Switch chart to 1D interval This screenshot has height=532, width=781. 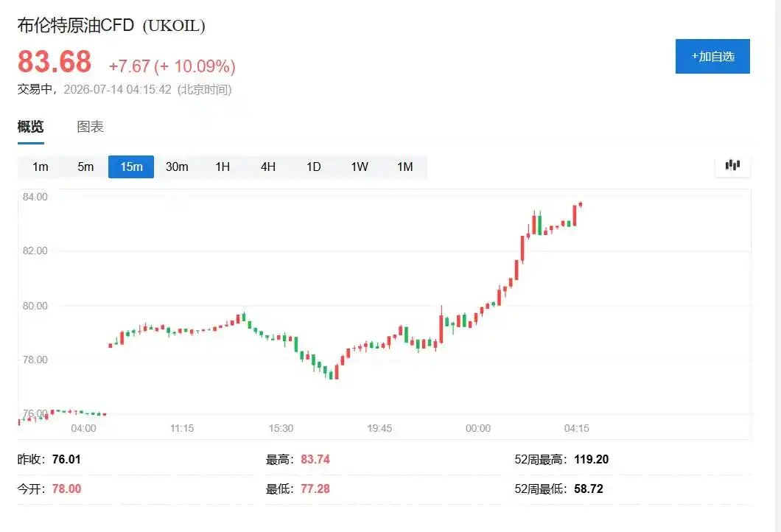click(313, 167)
